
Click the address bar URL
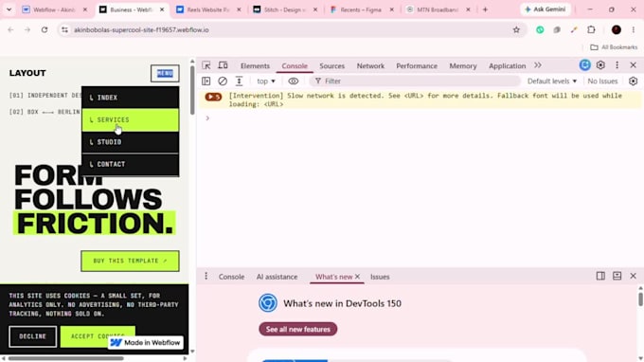coord(141,29)
